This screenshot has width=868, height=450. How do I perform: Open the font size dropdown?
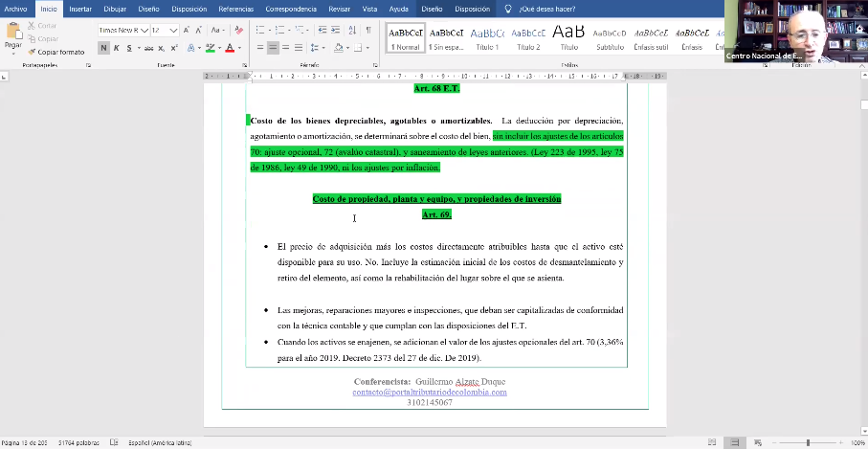pos(173,31)
